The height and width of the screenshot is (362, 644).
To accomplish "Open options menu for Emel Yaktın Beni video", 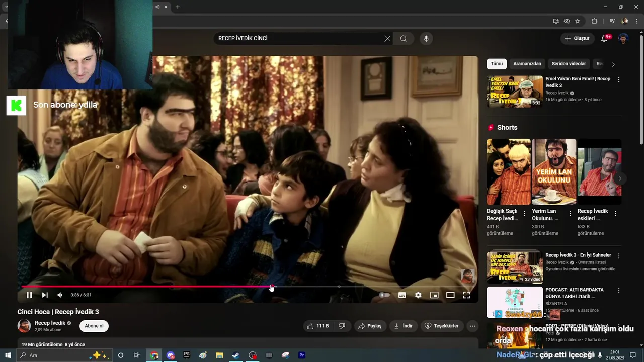I will point(618,80).
